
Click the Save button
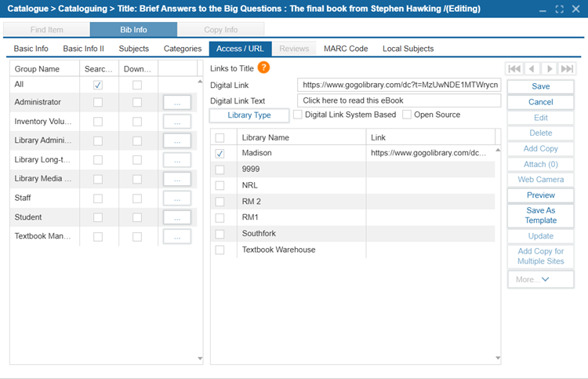tap(540, 86)
